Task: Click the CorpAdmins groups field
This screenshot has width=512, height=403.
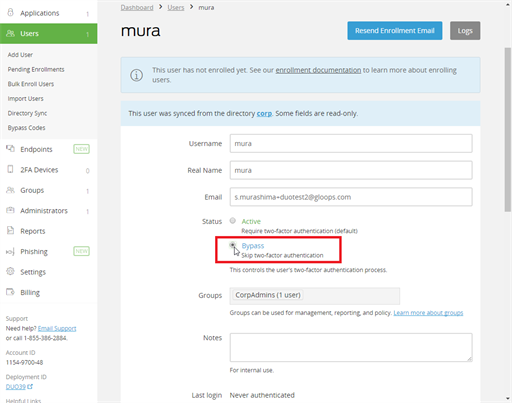Action: coord(315,296)
